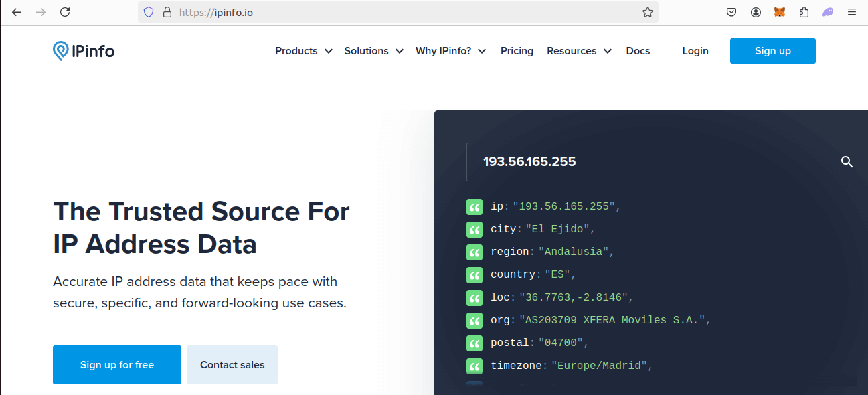
Task: Open the browser extensions puzzle icon
Action: click(804, 12)
